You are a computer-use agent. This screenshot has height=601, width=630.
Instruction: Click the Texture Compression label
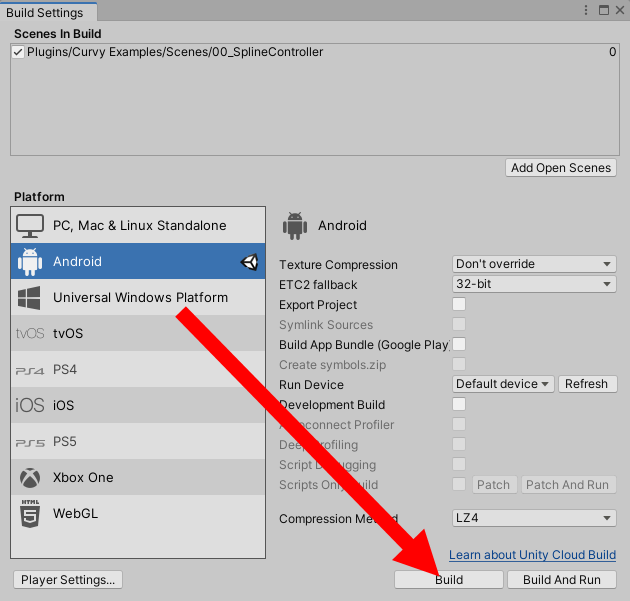338,265
